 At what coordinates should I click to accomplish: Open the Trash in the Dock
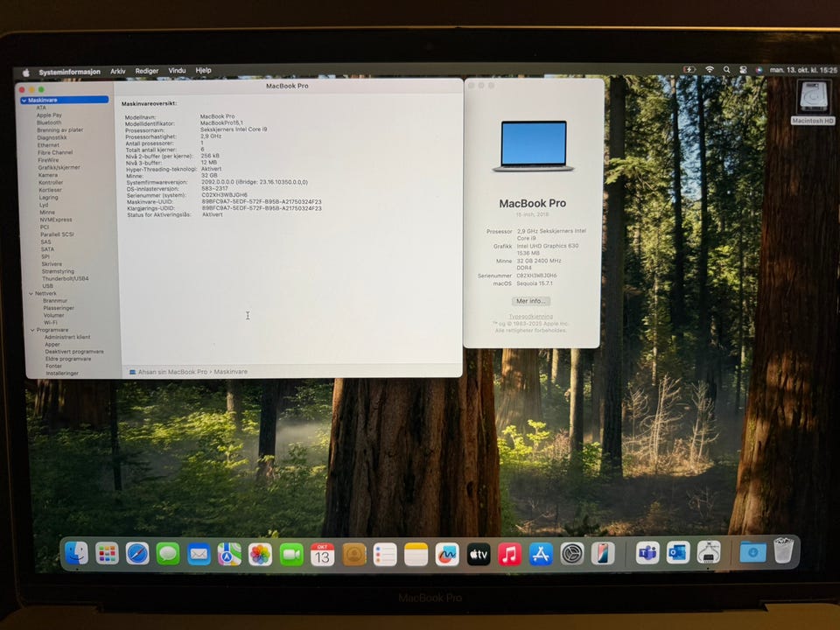[783, 550]
